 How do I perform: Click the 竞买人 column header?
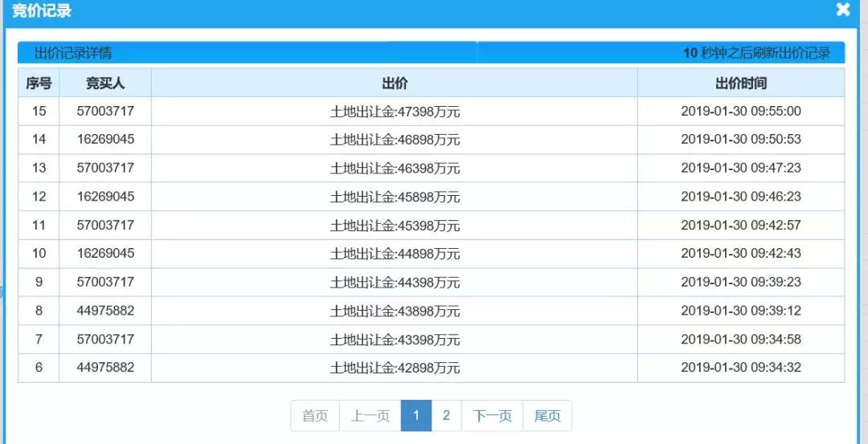(105, 83)
